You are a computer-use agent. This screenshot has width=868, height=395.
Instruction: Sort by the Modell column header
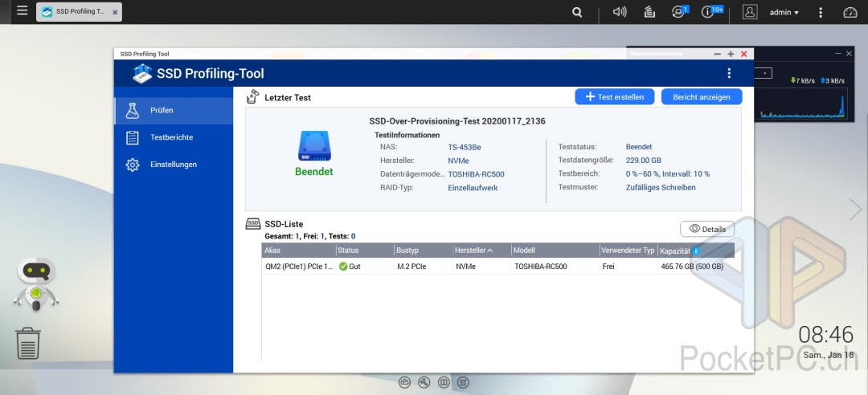[555, 250]
